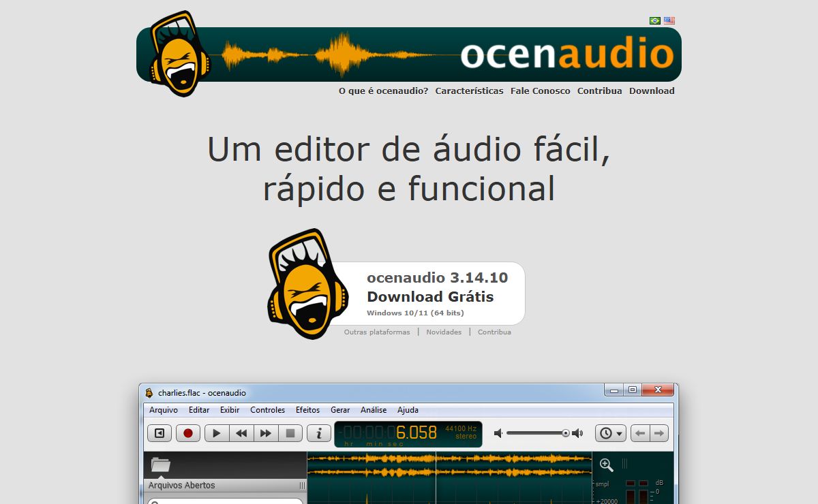Click the Stop button
Screen dimensions: 818x504
tap(290, 433)
